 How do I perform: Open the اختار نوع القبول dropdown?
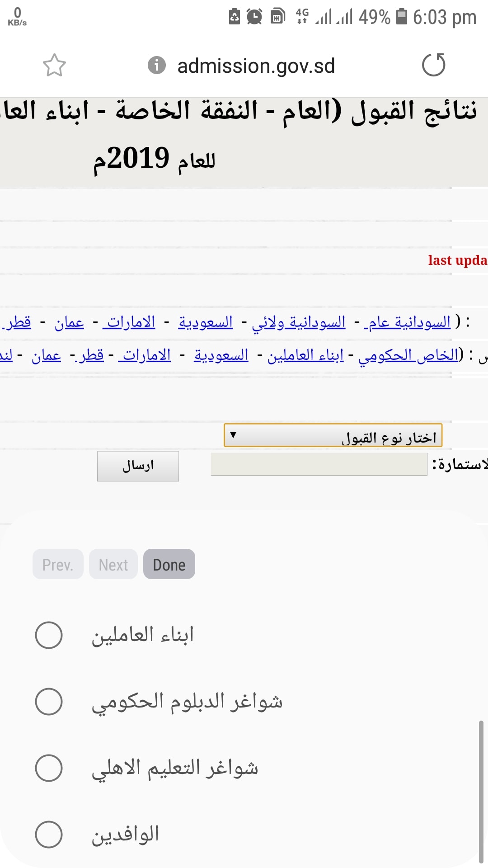(x=333, y=435)
